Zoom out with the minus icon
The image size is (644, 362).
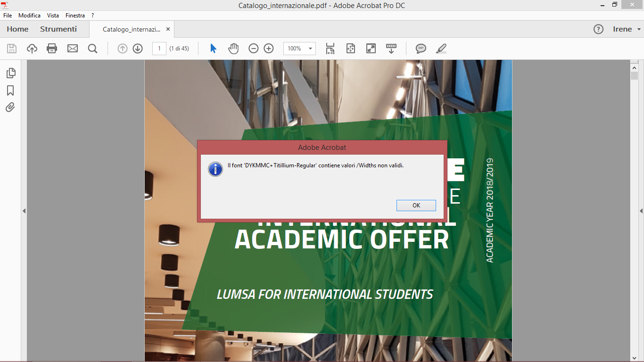pos(254,49)
